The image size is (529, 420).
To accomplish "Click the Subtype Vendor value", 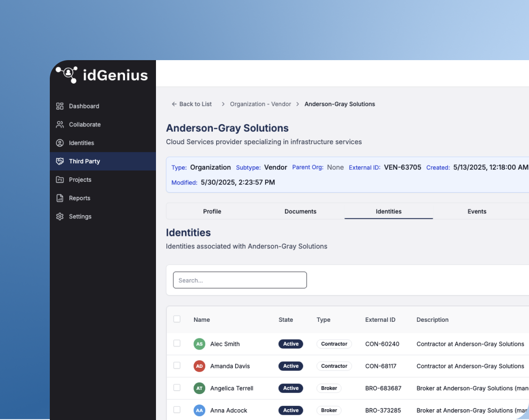I will 276,167.
